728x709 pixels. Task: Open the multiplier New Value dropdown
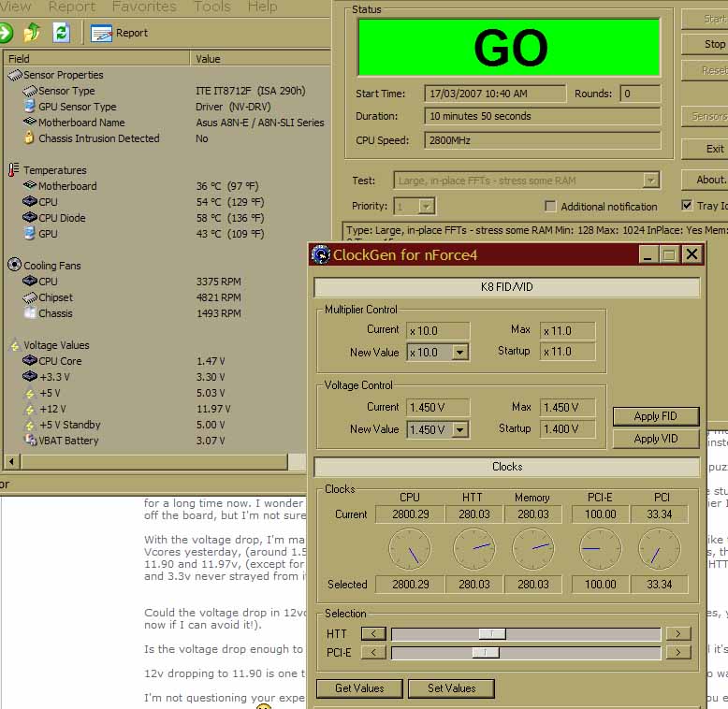(x=459, y=353)
